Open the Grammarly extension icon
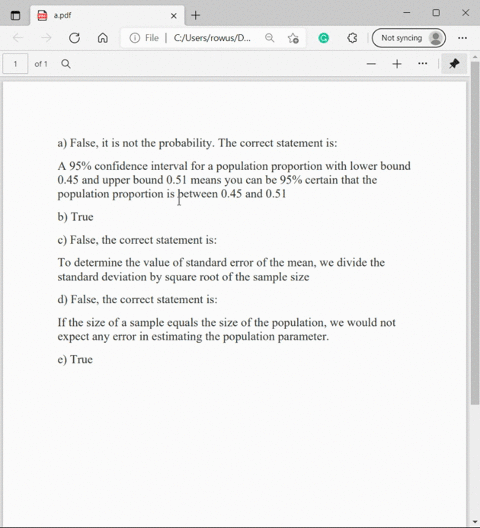 323,38
